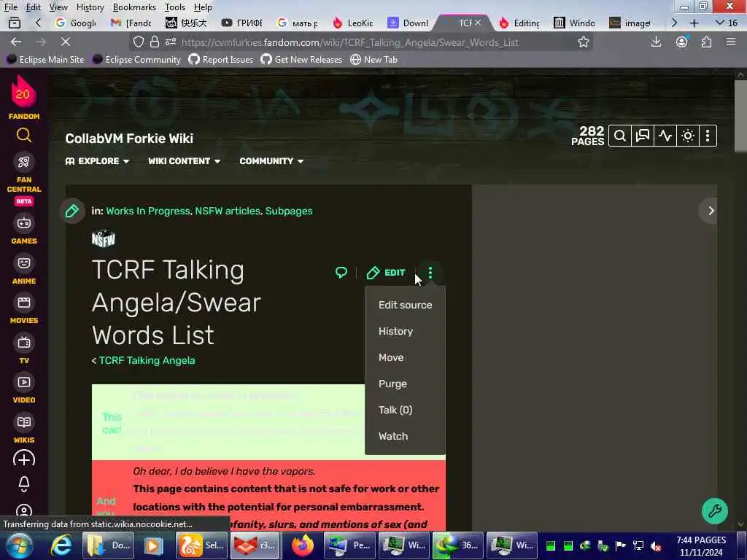This screenshot has height=560, width=747.
Task: Open Works In Progress category link
Action: (x=147, y=211)
